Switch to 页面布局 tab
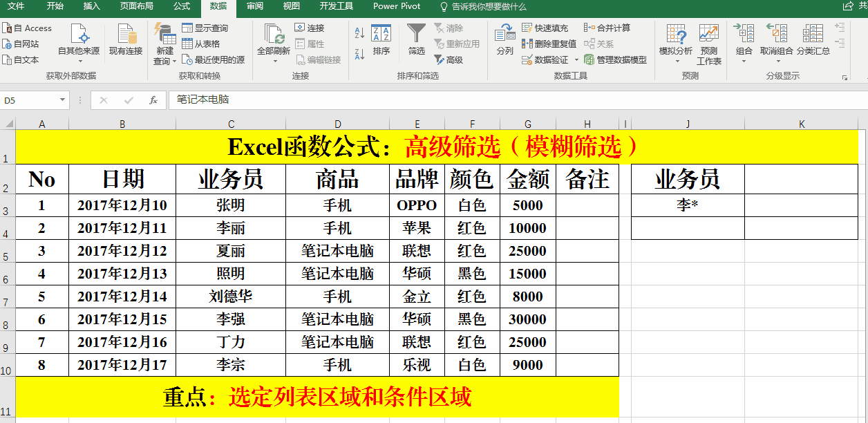868x423 pixels. click(137, 6)
